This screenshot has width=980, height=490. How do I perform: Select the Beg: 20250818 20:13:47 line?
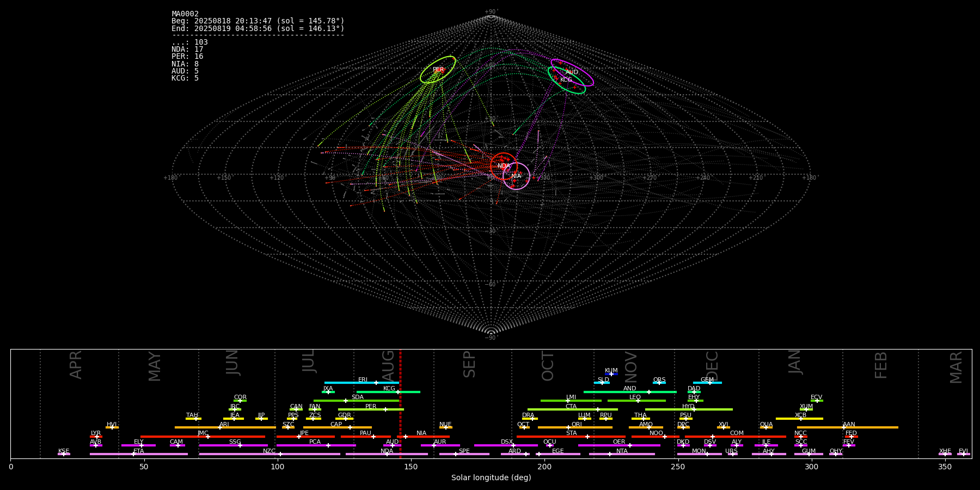pos(258,21)
